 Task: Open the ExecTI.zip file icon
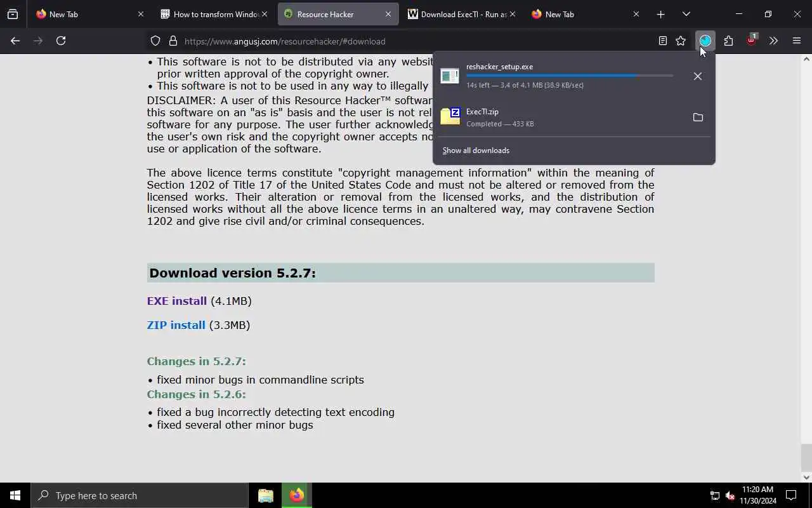point(450,117)
